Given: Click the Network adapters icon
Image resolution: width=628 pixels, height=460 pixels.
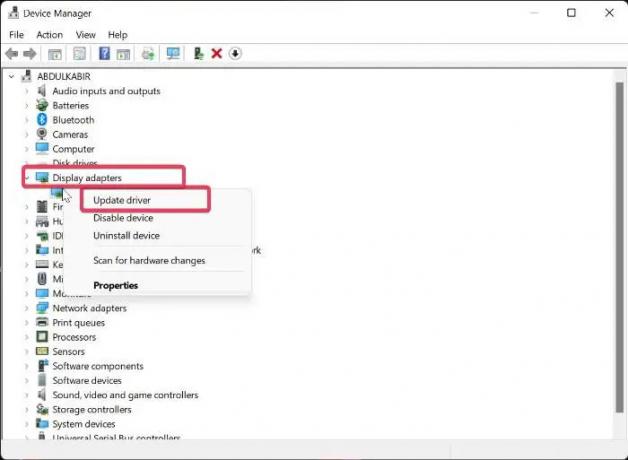Looking at the screenshot, I should point(42,308).
